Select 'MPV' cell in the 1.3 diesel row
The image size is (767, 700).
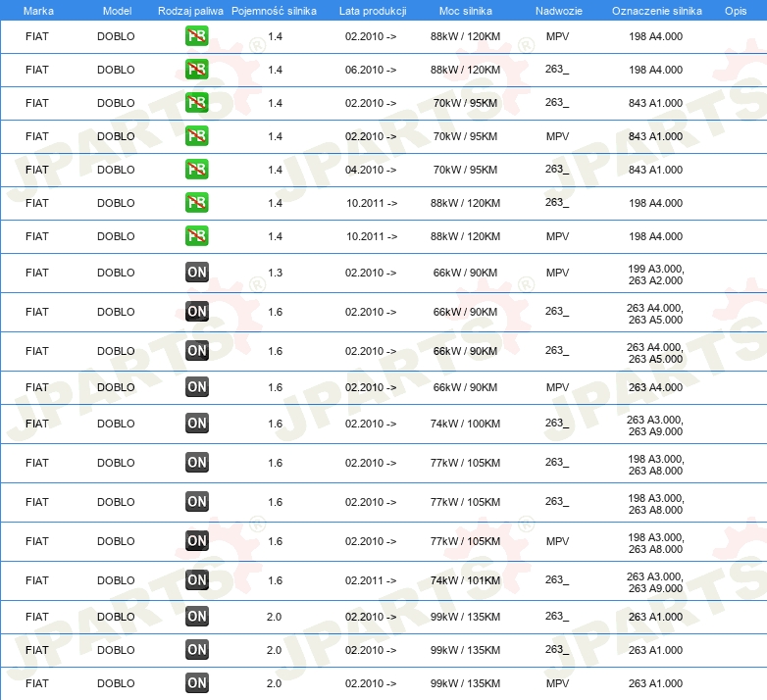tap(558, 273)
